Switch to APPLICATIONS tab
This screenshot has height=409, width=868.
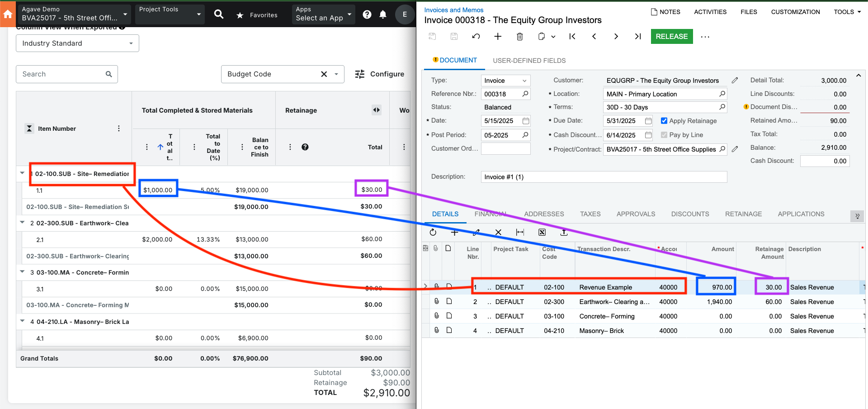coord(801,214)
